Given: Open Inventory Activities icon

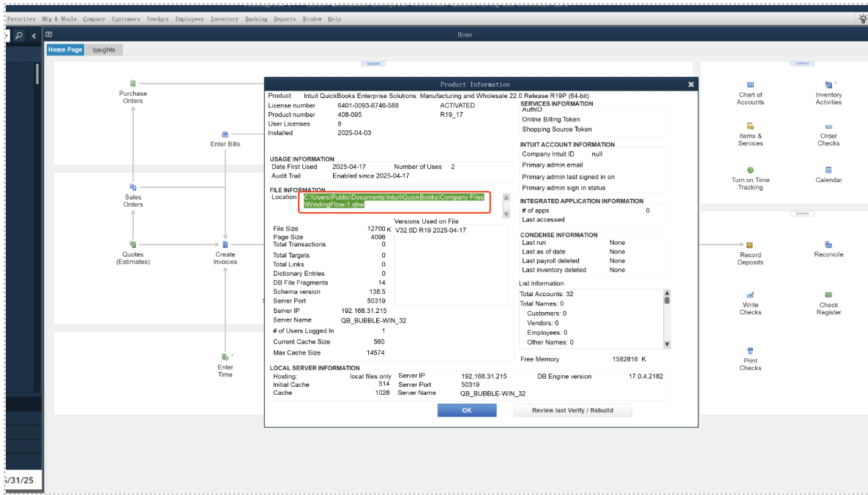Looking at the screenshot, I should (828, 85).
